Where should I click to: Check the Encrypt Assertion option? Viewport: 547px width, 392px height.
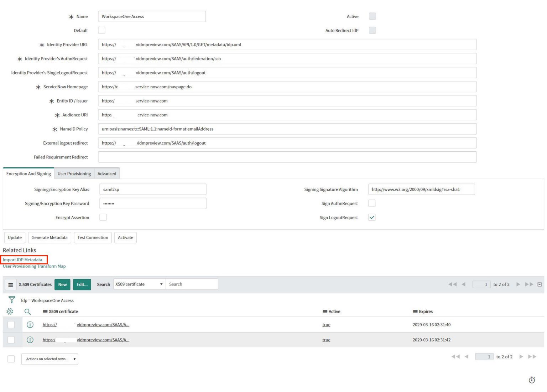[x=103, y=217]
